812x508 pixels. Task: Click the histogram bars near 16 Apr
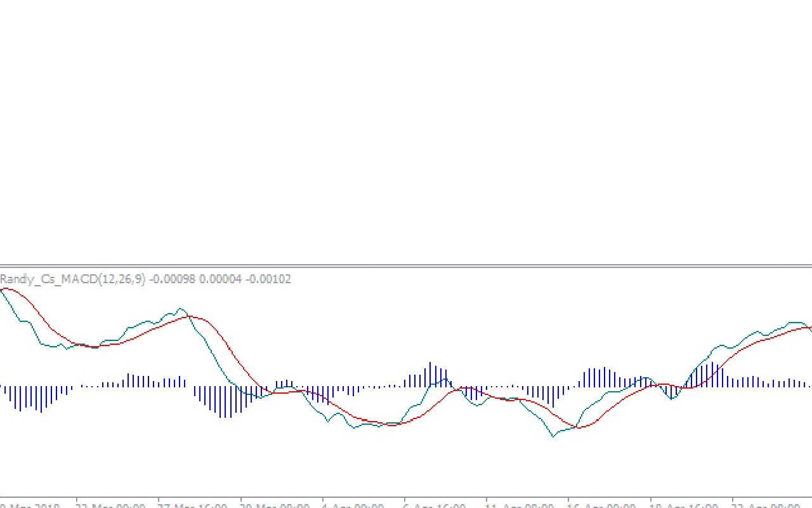pyautogui.click(x=596, y=378)
